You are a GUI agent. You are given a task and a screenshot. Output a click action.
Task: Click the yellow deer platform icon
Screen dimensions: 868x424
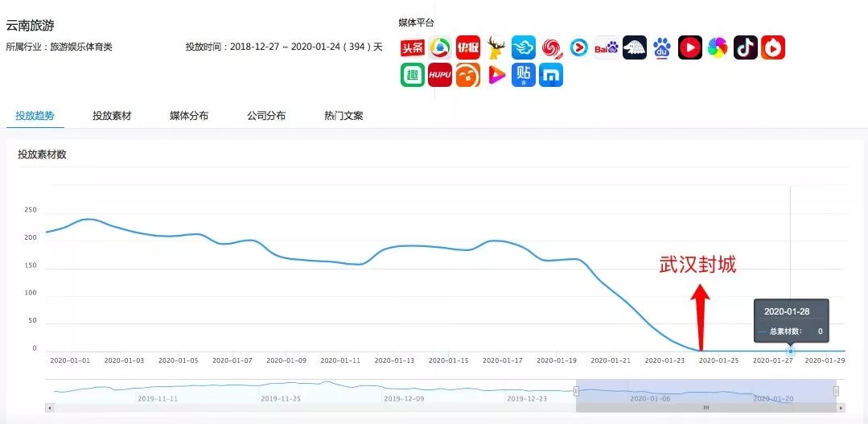click(x=496, y=48)
